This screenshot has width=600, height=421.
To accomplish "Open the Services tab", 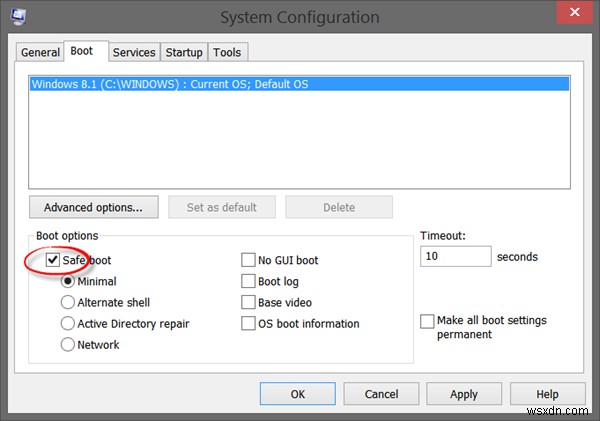I will 133,52.
